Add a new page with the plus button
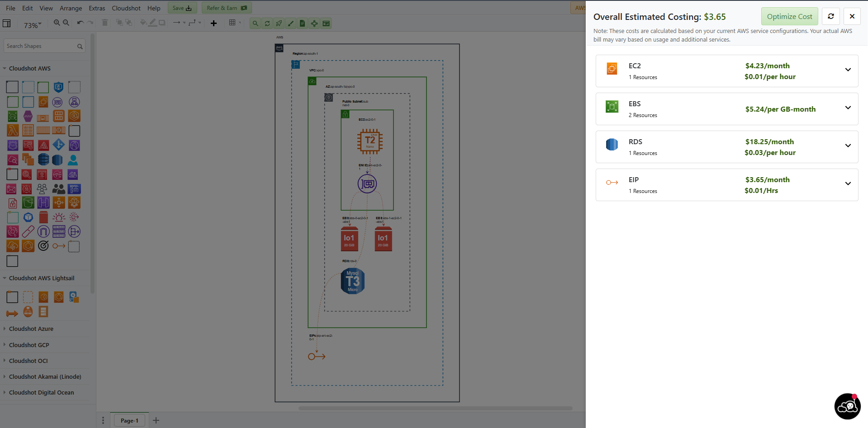 click(156, 420)
